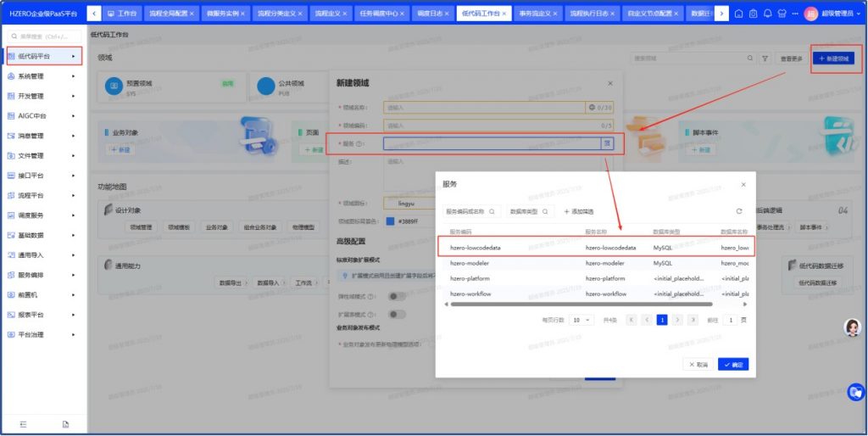Click the 取消 button in 服务 dialog
The height and width of the screenshot is (436, 868).
pyautogui.click(x=697, y=364)
